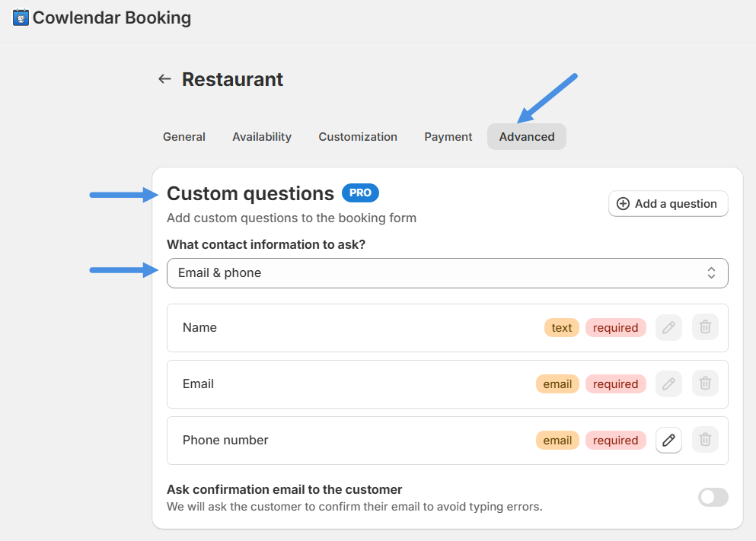Go to the Payment tab
This screenshot has width=756, height=541.
pyautogui.click(x=448, y=137)
